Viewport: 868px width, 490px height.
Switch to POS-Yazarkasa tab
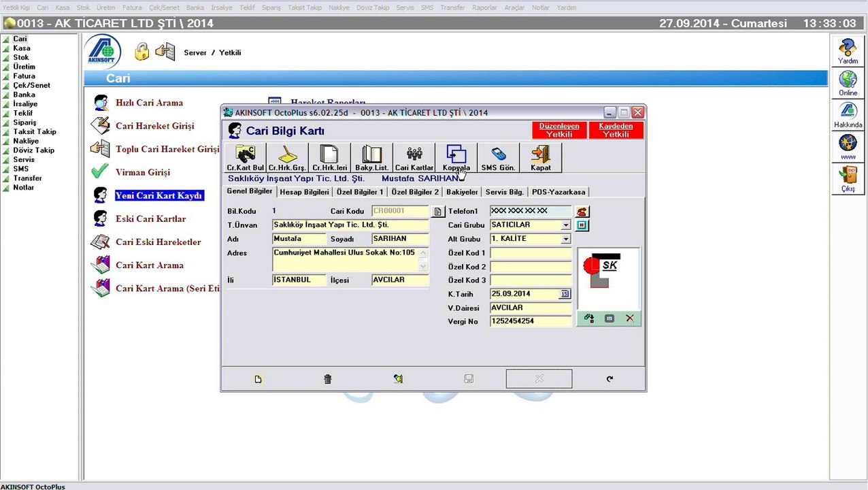coord(558,192)
